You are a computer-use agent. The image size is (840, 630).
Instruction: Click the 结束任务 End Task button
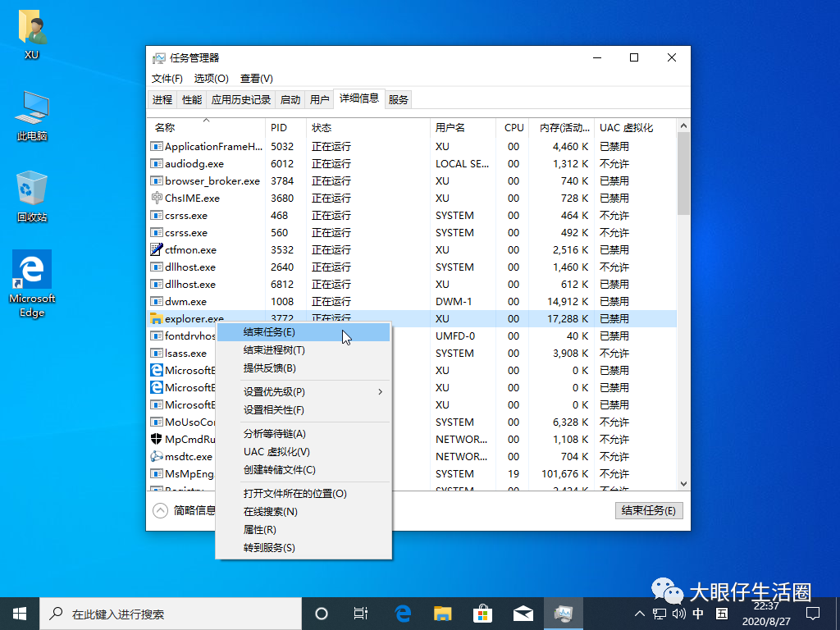point(648,510)
